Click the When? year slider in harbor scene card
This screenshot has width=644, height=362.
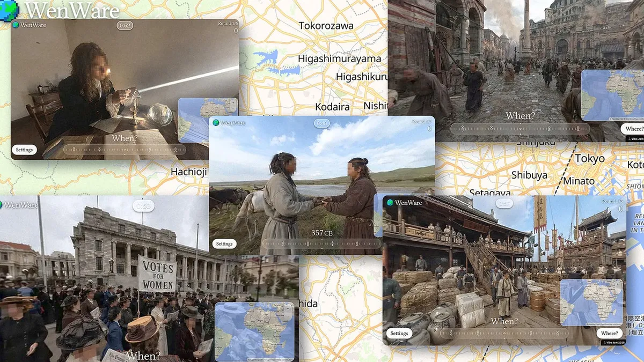coord(504,334)
